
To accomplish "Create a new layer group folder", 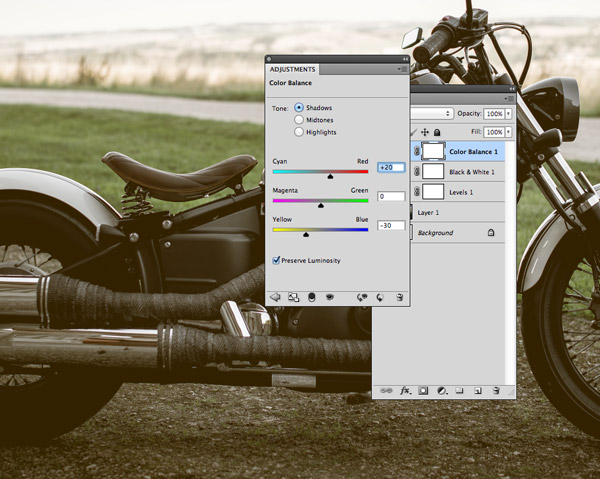I will (459, 389).
